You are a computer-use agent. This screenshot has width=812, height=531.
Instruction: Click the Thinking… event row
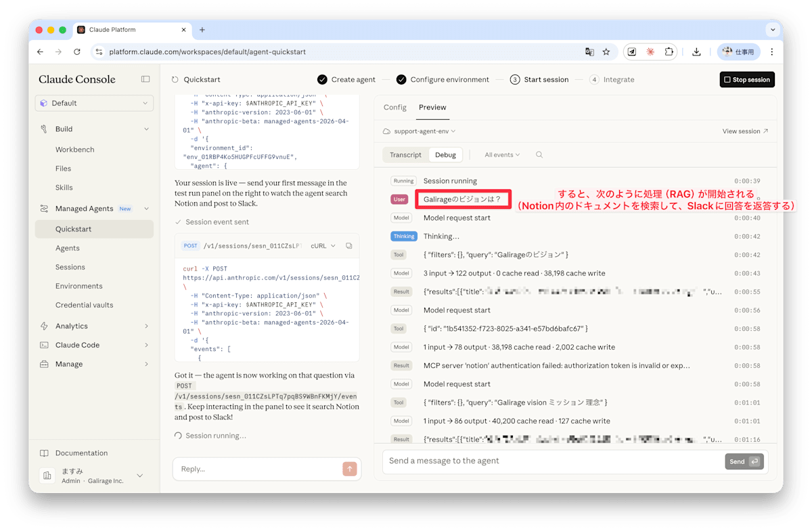click(576, 236)
